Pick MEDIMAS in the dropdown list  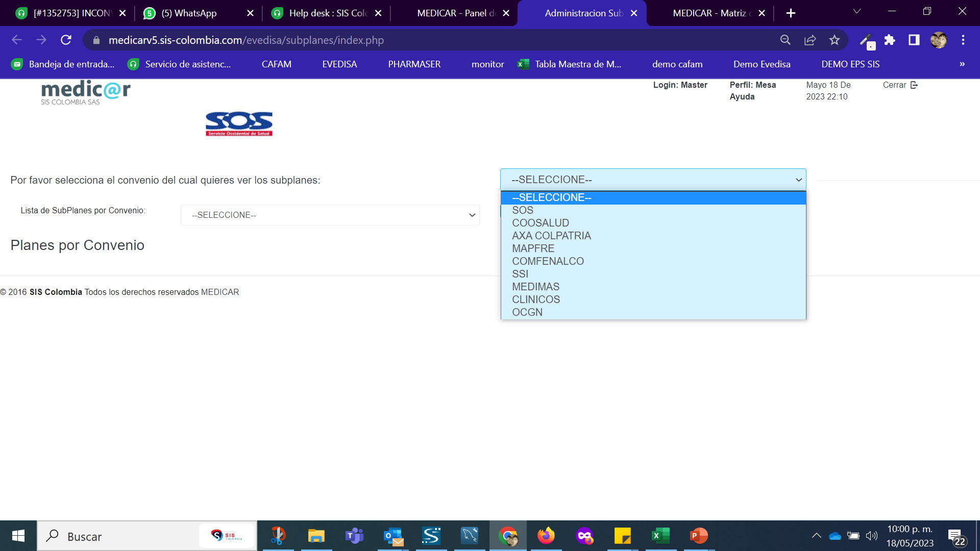pos(535,287)
